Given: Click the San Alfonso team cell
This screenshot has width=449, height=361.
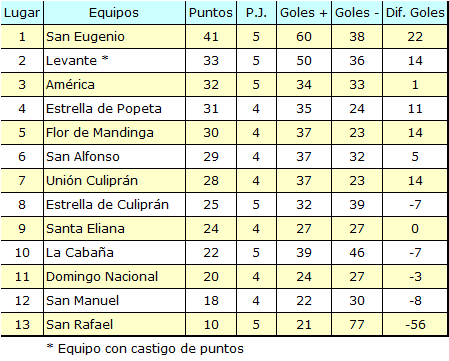Looking at the screenshot, I should [114, 157].
